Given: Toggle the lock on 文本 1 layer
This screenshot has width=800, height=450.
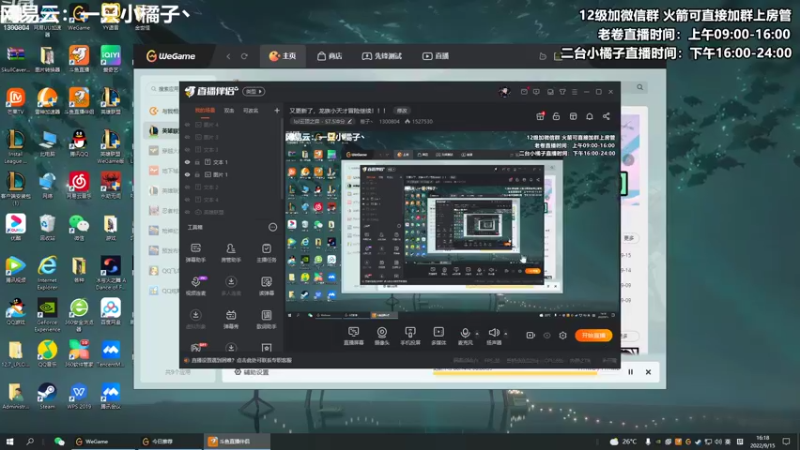Looking at the screenshot, I should 197,162.
